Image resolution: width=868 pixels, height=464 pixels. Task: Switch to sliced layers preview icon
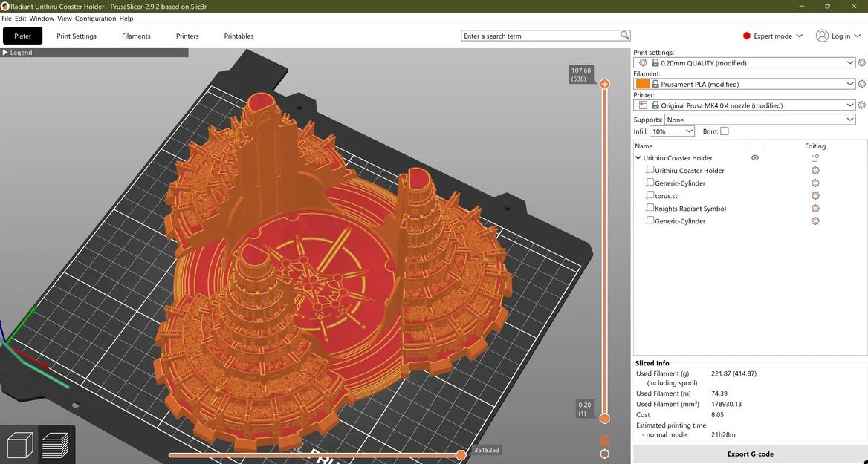56,445
